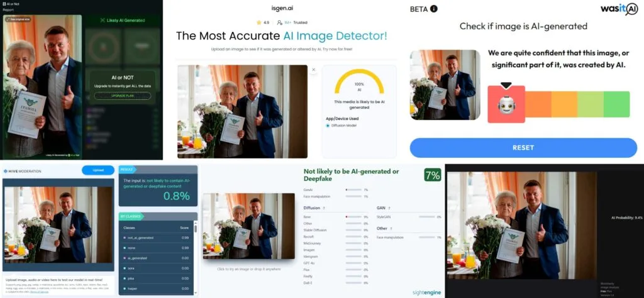Screen dimensions: 644x298
Task: Click sightengine image thumbnail to try another
Action: 248,226
